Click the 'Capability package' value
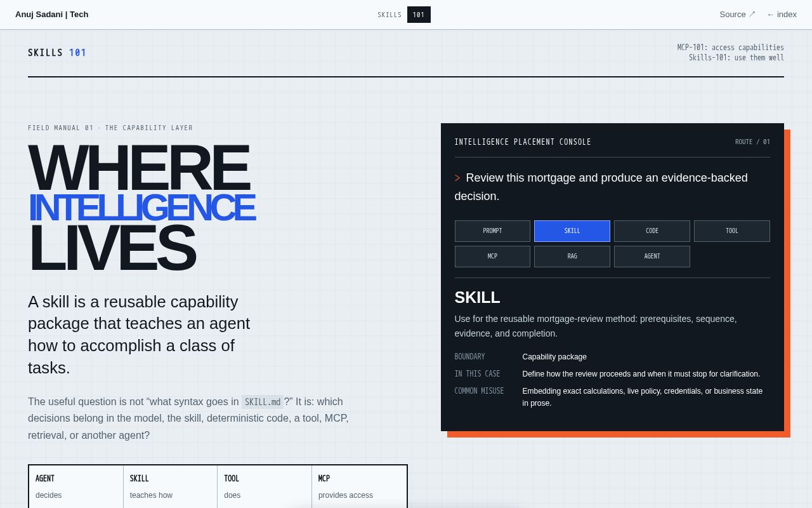Viewport: 812px width, 508px height. 554,357
